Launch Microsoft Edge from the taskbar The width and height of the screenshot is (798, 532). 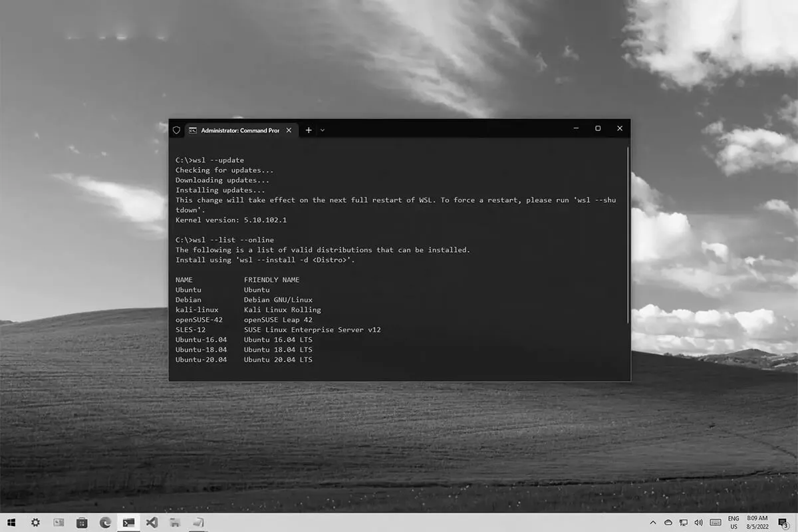tap(105, 523)
